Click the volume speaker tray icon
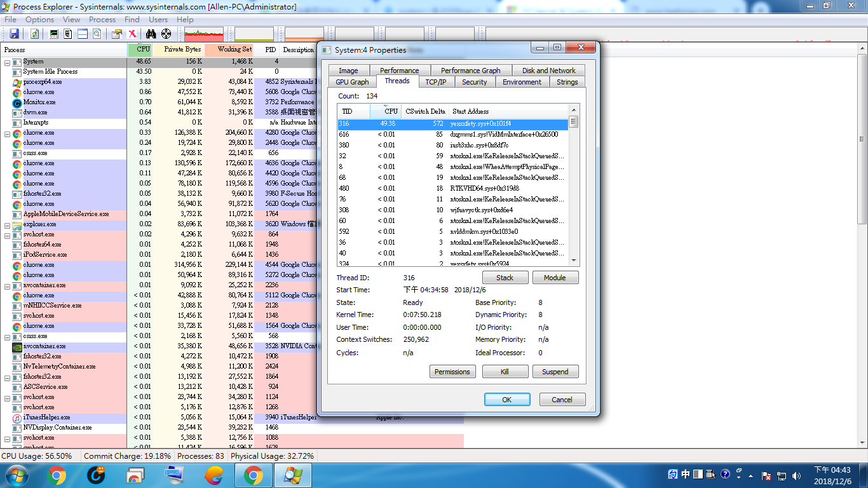The height and width of the screenshot is (488, 868). (x=797, y=475)
